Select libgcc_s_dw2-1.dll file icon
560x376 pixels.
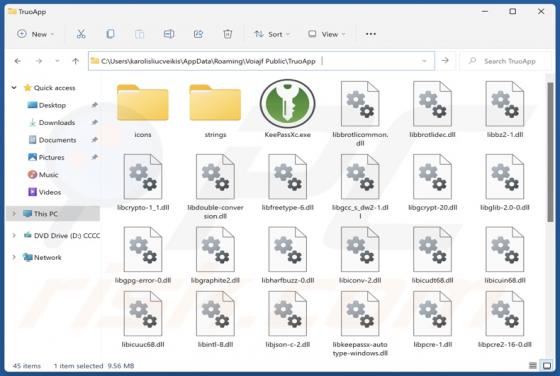360,176
